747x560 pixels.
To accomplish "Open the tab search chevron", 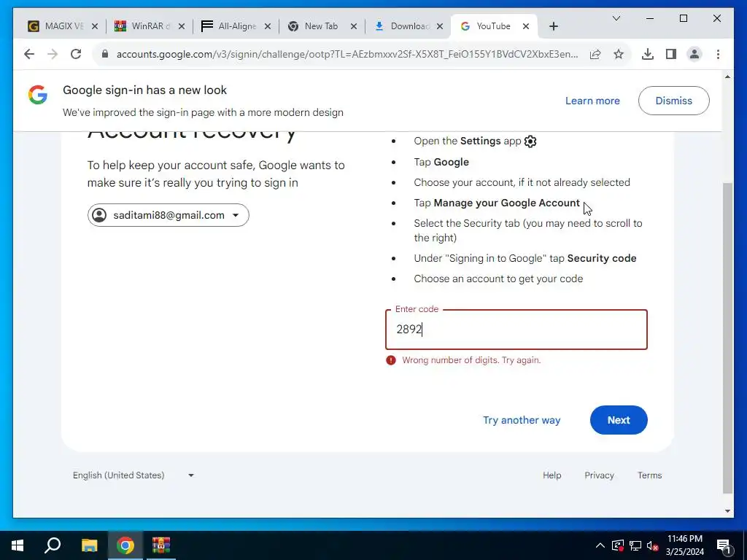I will click(616, 18).
